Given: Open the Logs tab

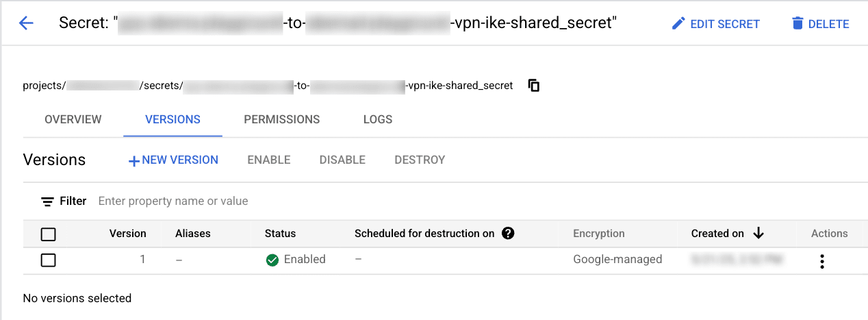Looking at the screenshot, I should pyautogui.click(x=378, y=119).
